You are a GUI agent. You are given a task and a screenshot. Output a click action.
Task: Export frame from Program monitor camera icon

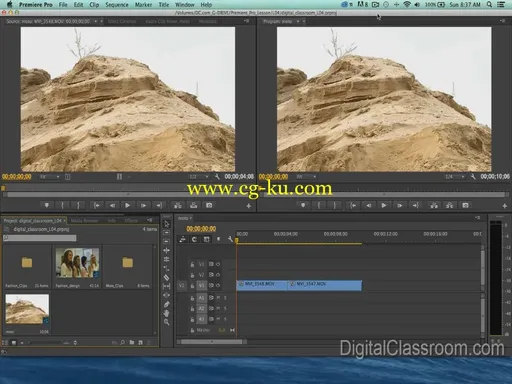pyautogui.click(x=465, y=205)
